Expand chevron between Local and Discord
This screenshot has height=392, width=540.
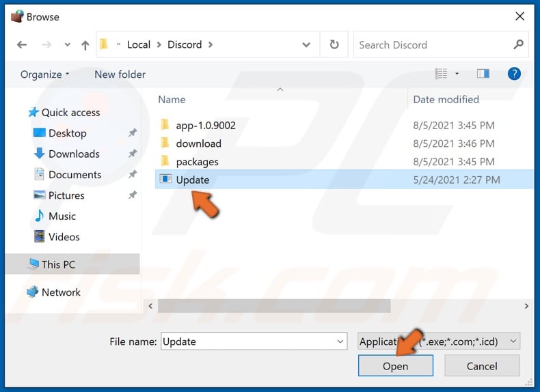point(159,45)
